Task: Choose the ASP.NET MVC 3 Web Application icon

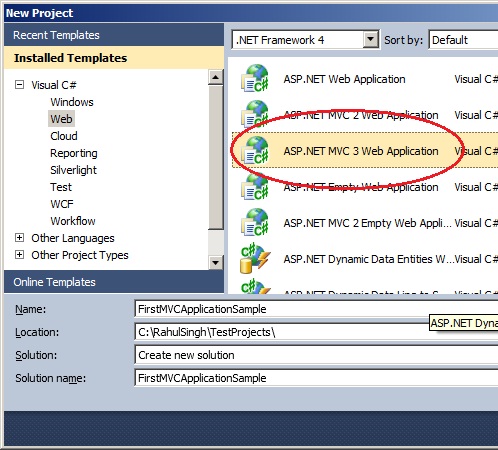Action: coord(255,151)
